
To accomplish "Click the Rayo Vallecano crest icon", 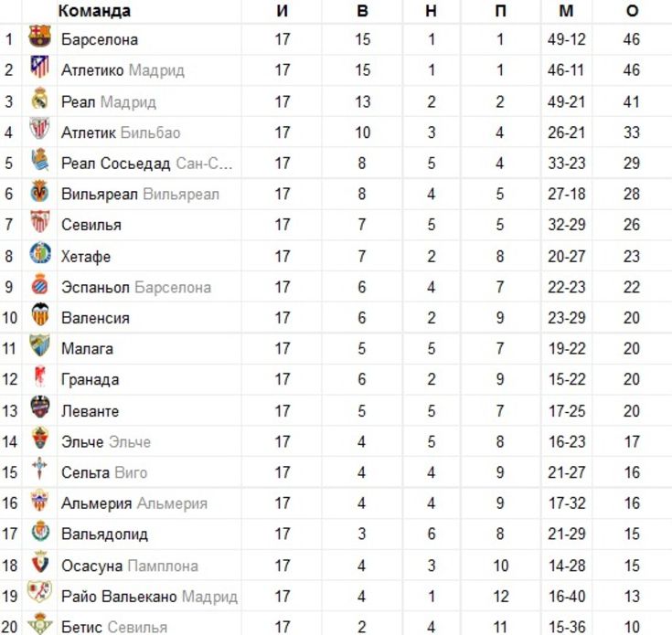I will click(x=39, y=592).
